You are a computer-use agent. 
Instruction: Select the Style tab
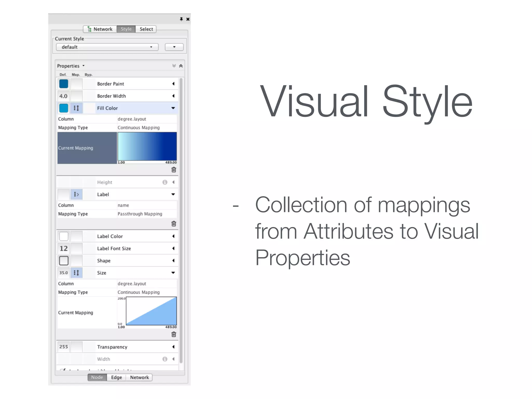pos(126,29)
